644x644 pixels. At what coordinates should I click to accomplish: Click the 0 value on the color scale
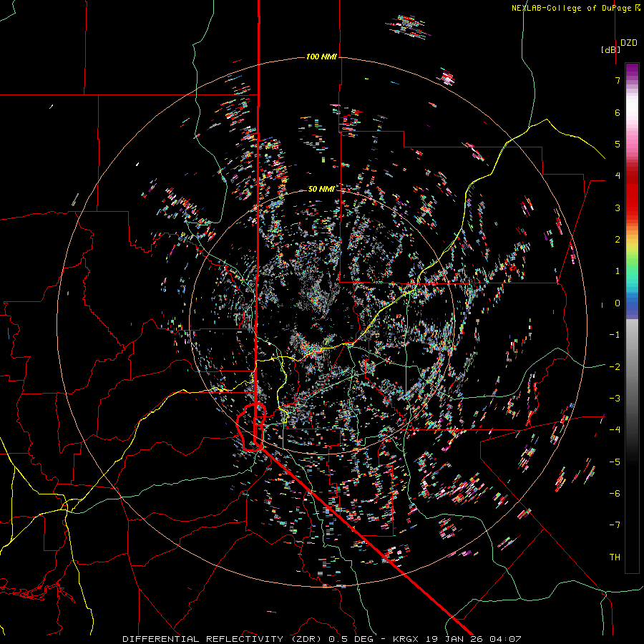(x=618, y=303)
